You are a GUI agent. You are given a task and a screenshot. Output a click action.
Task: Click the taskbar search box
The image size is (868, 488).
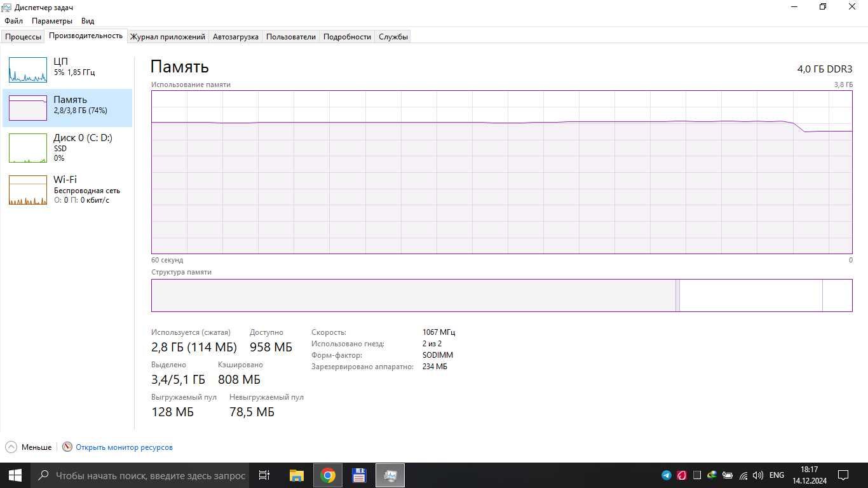[x=140, y=475]
